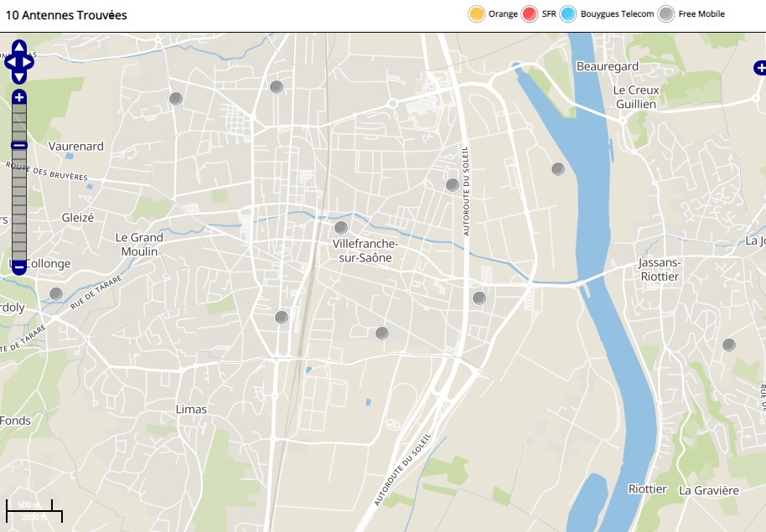Pan the map up with the arrow

19,47
